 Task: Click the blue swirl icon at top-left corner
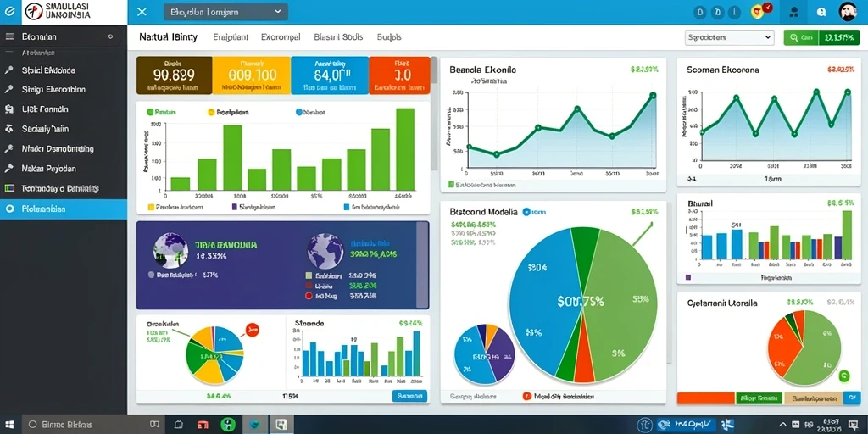[x=9, y=11]
